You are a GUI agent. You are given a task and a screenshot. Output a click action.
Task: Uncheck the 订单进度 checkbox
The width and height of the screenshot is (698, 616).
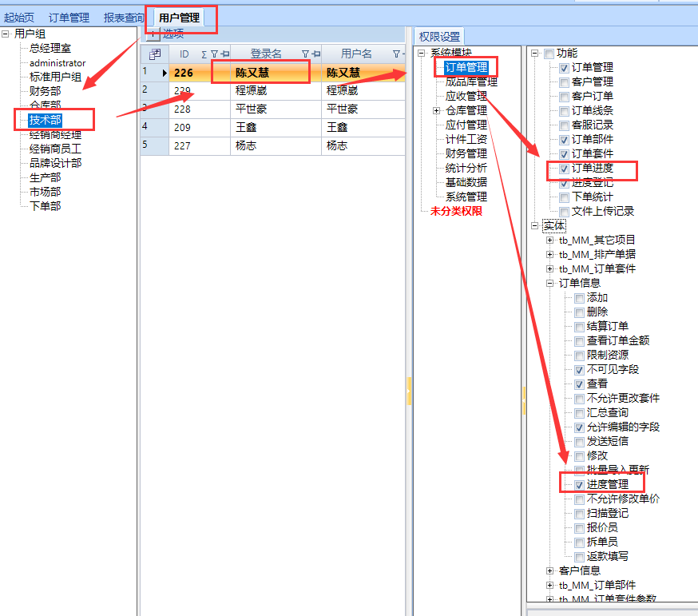[x=564, y=169]
